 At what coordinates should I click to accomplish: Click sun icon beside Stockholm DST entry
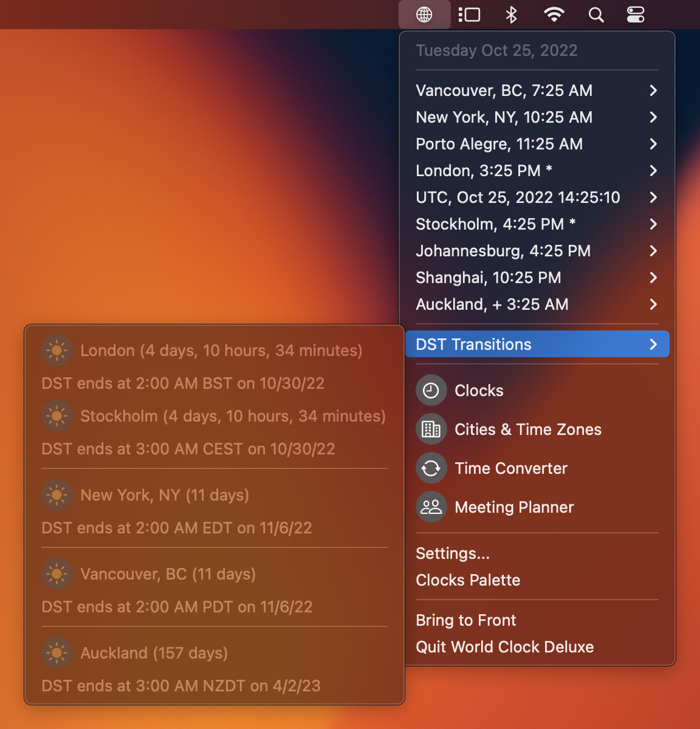[x=57, y=416]
